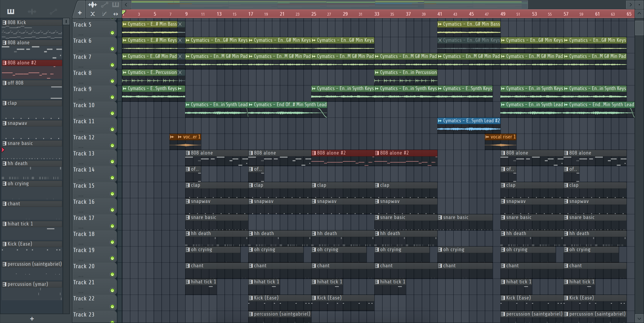This screenshot has height=323, width=644.
Task: Show automation clips in the picker panel
Action: pyautogui.click(x=53, y=11)
